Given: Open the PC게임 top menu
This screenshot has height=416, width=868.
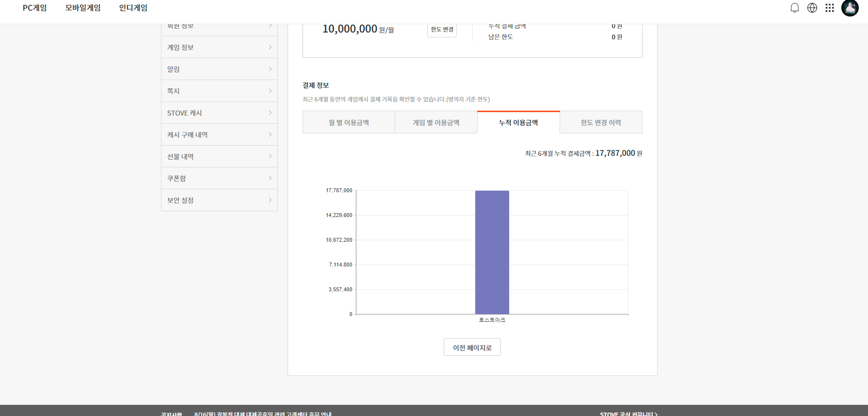Looking at the screenshot, I should click(35, 8).
